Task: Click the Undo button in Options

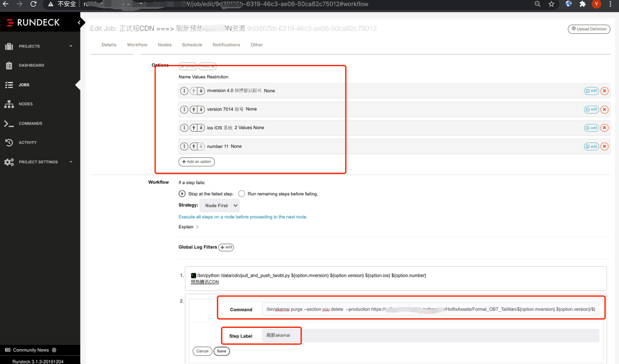Action: tap(187, 67)
